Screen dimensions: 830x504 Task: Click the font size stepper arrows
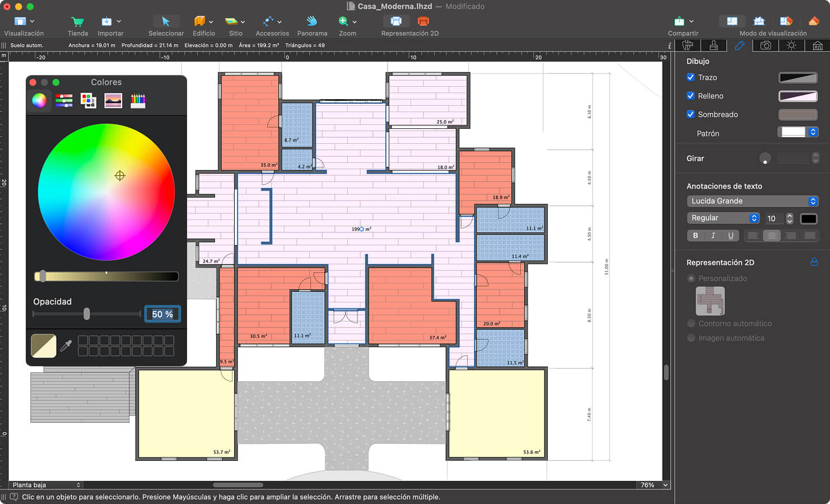pos(790,218)
